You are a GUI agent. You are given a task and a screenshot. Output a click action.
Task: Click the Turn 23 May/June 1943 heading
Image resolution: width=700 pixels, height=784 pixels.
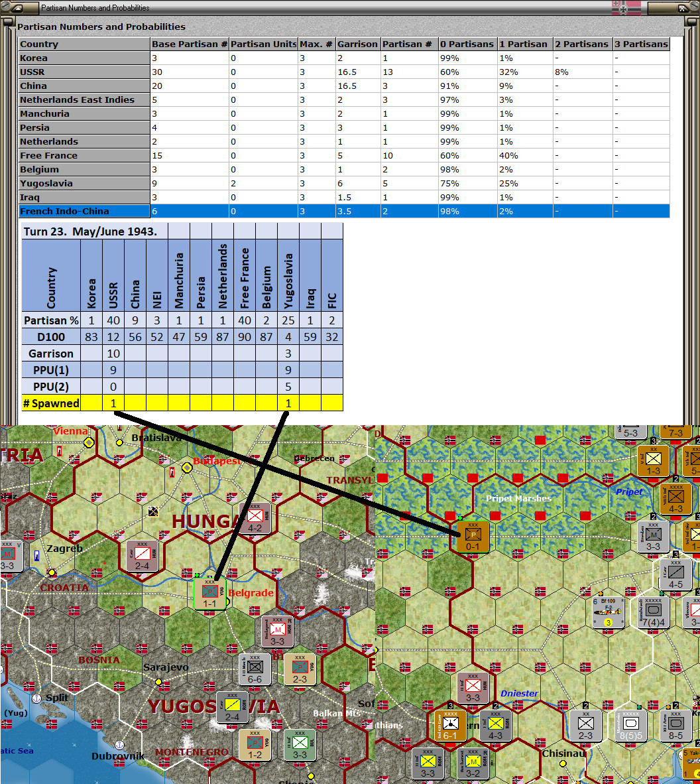click(x=90, y=231)
